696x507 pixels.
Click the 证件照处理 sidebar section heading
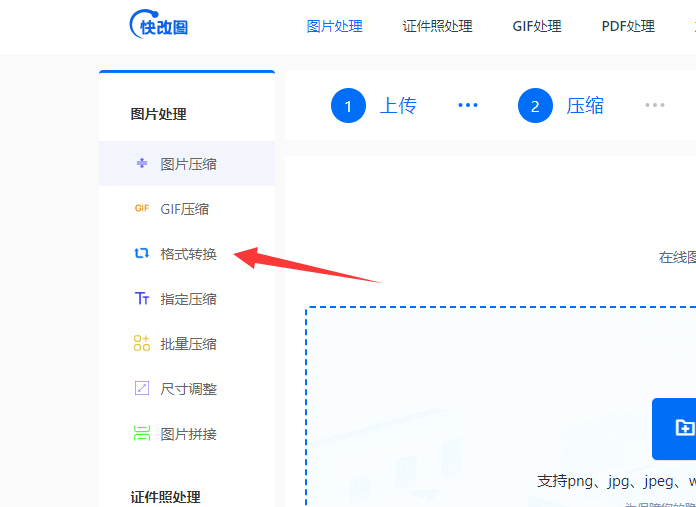[165, 497]
